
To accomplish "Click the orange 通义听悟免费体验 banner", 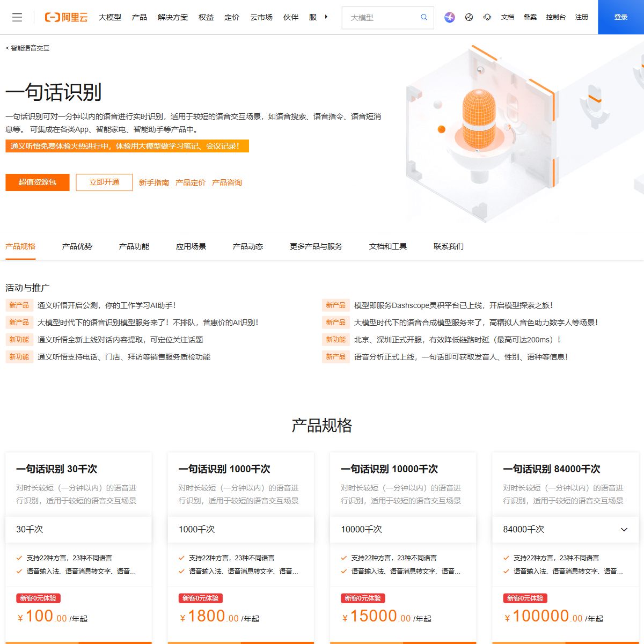I will coord(127,146).
